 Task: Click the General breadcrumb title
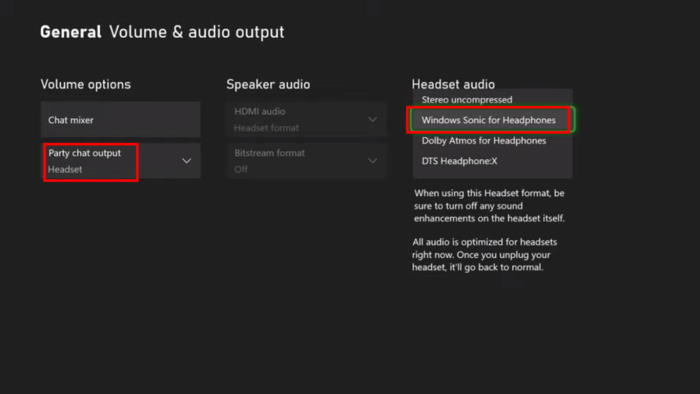(x=71, y=32)
